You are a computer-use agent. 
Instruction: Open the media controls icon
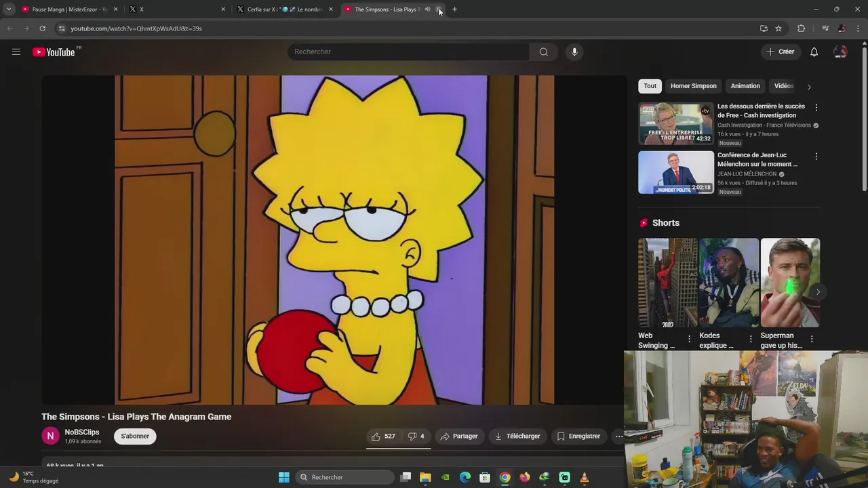(x=825, y=28)
